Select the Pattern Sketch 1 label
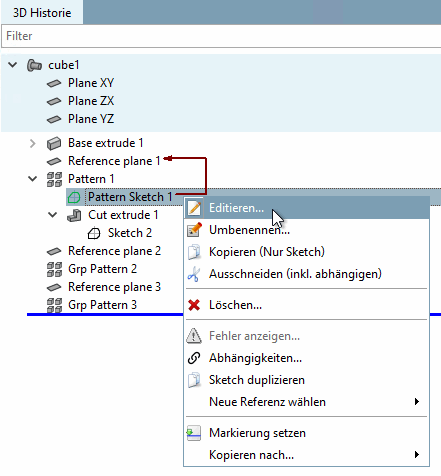The width and height of the screenshot is (441, 476). click(x=130, y=197)
